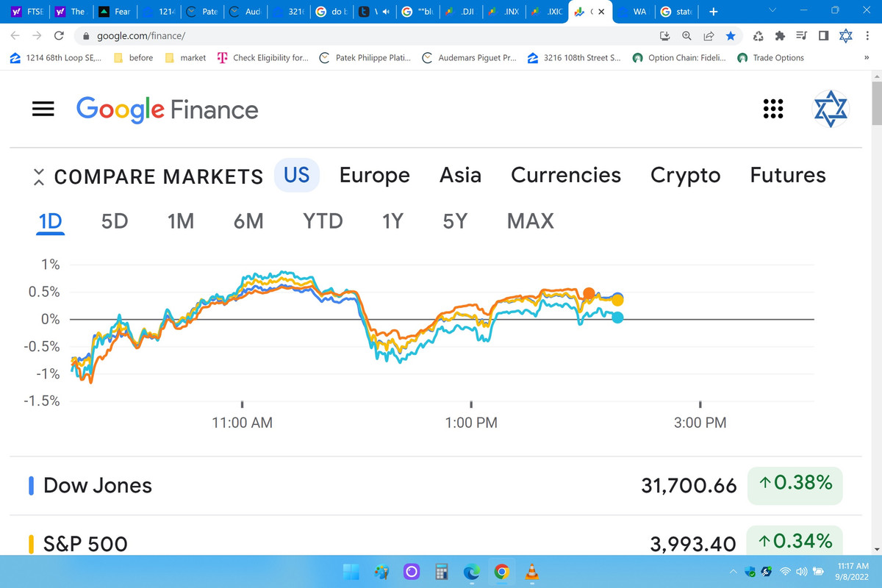Image resolution: width=882 pixels, height=588 pixels.
Task: Open the 'market' bookmark folder
Action: (x=185, y=58)
